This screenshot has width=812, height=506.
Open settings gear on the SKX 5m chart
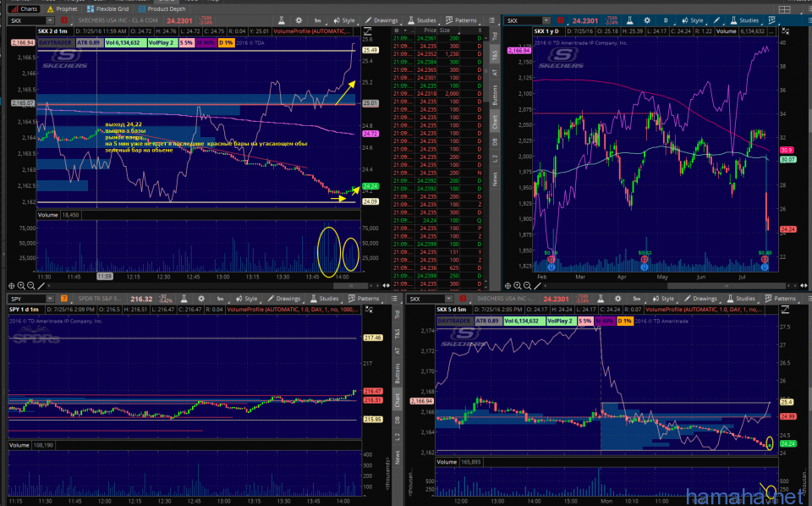(x=617, y=299)
